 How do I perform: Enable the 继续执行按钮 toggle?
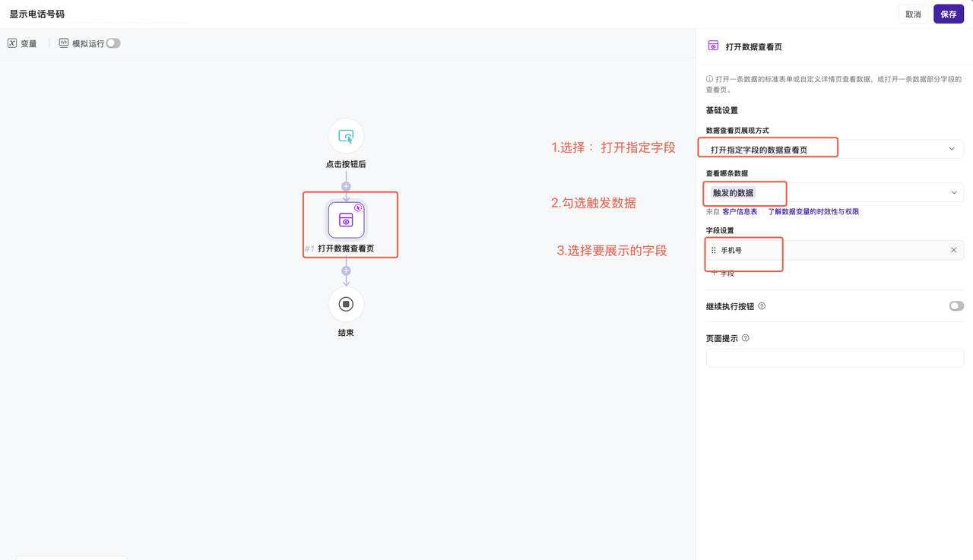(956, 306)
